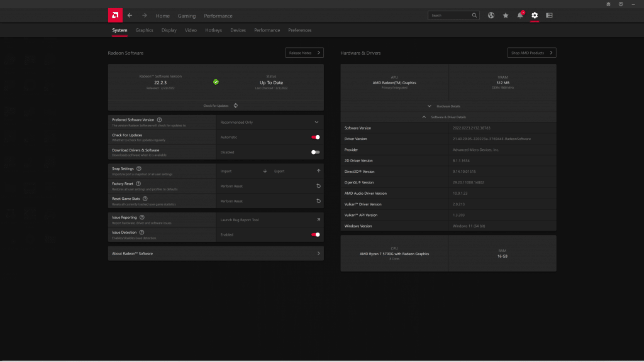This screenshot has width=644, height=362.
Task: Click the Software Version 22.2.3 text
Action: click(x=160, y=82)
